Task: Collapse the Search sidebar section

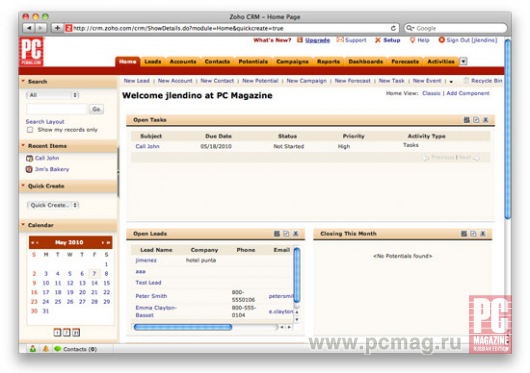Action: tap(23, 81)
